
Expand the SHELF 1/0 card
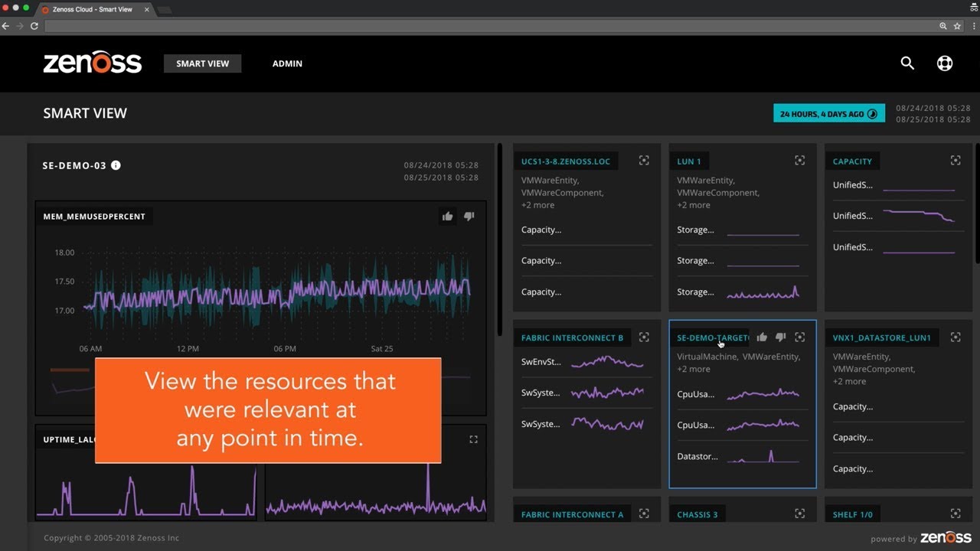955,514
